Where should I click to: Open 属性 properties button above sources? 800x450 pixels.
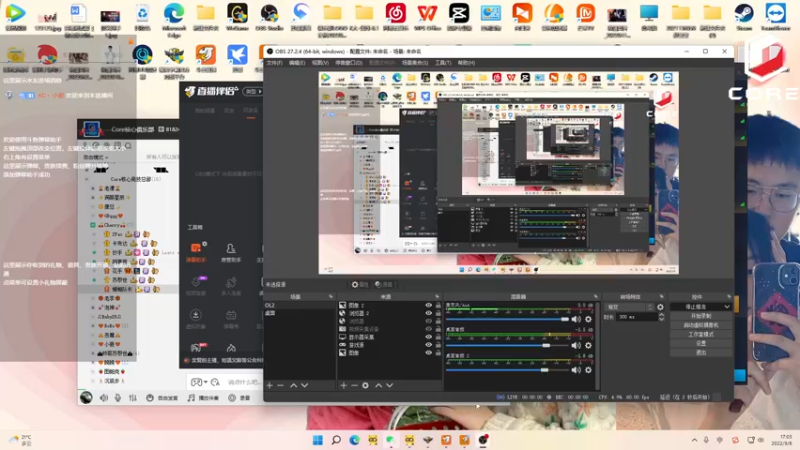pyautogui.click(x=360, y=285)
